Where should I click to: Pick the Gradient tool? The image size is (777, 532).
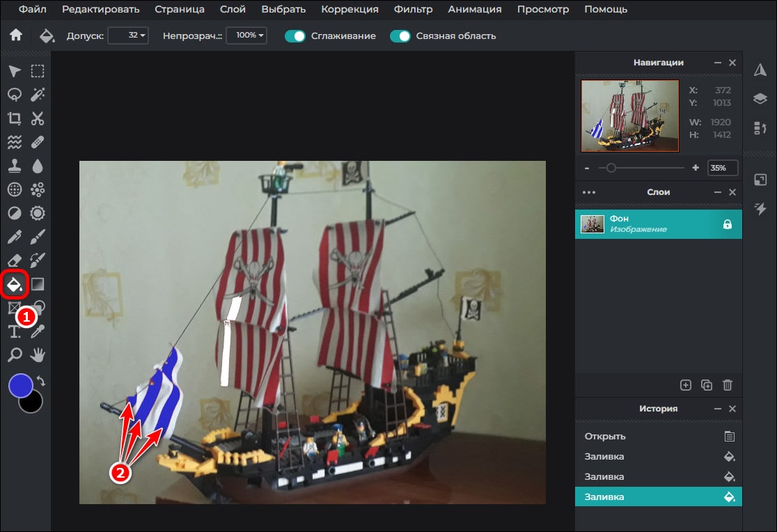point(38,283)
